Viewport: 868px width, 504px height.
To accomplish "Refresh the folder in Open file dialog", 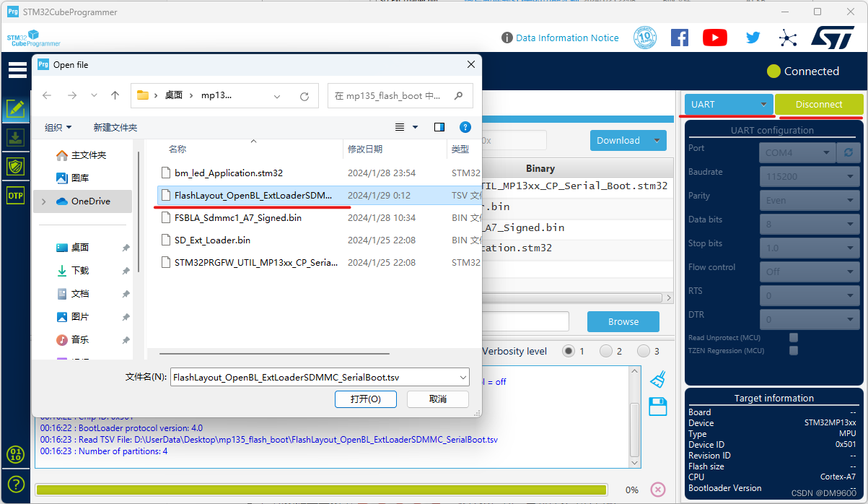I will click(304, 96).
